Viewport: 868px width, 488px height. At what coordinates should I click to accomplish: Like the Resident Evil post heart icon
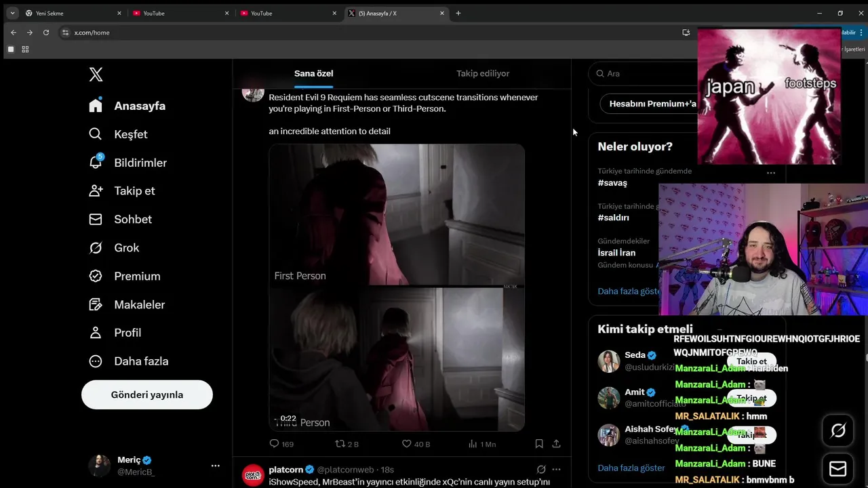[x=407, y=444]
